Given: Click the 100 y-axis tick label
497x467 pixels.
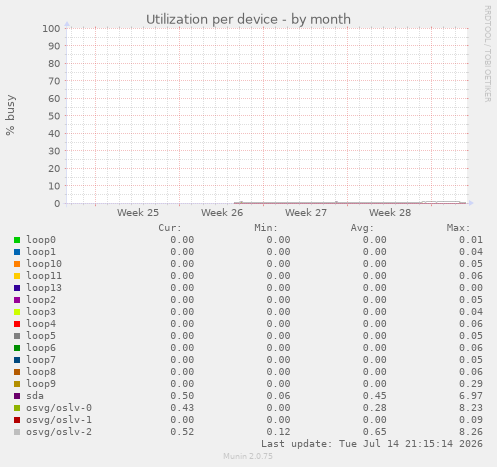Looking at the screenshot, I should point(51,29).
